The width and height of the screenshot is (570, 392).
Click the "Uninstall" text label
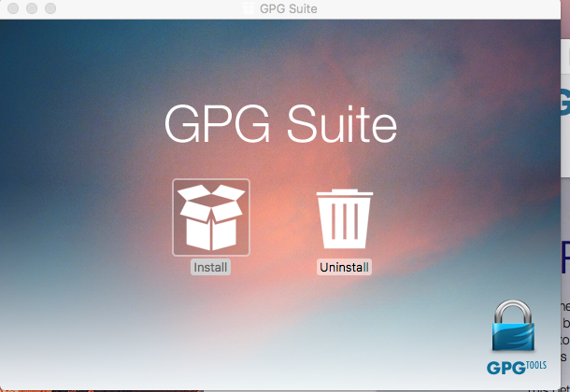(345, 267)
